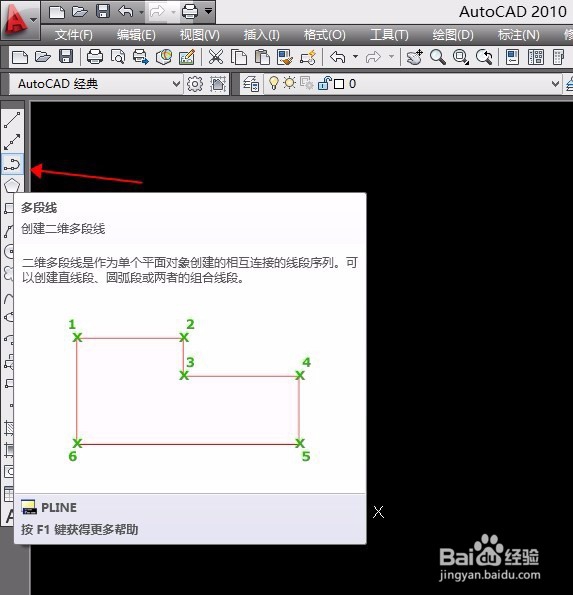Click the PLINE command name in the tooltip

[x=59, y=508]
